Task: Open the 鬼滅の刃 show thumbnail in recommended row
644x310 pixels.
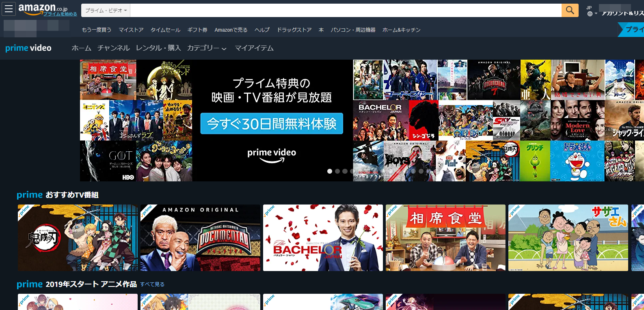Action: pyautogui.click(x=78, y=237)
